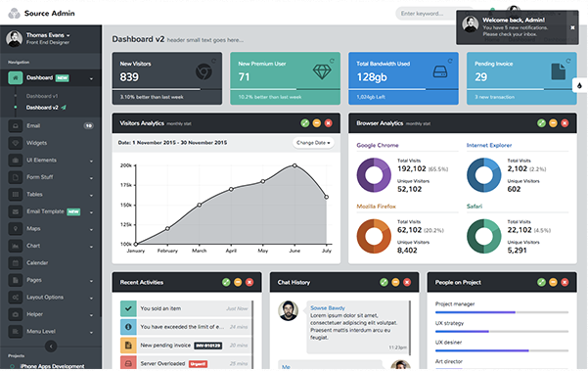The image size is (588, 371).
Task: Click the Google Chrome donut chart
Action: tap(374, 175)
